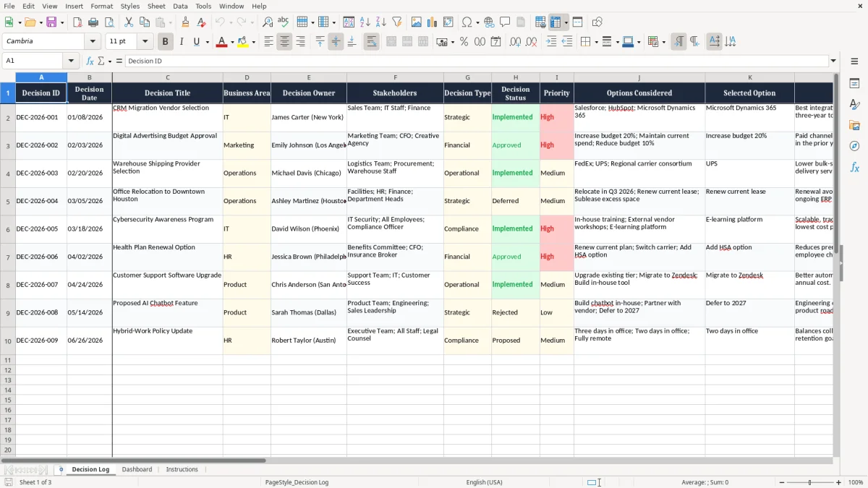Switch to the Dashboard sheet tab
Screen dimensions: 868x488
137,469
